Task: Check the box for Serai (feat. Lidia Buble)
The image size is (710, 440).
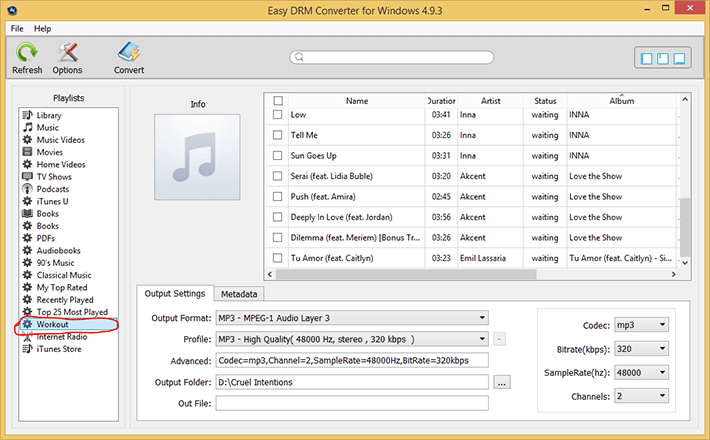Action: [278, 176]
